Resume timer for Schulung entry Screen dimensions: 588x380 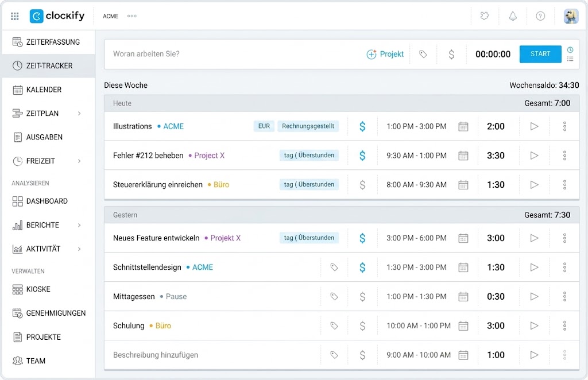pyautogui.click(x=534, y=326)
